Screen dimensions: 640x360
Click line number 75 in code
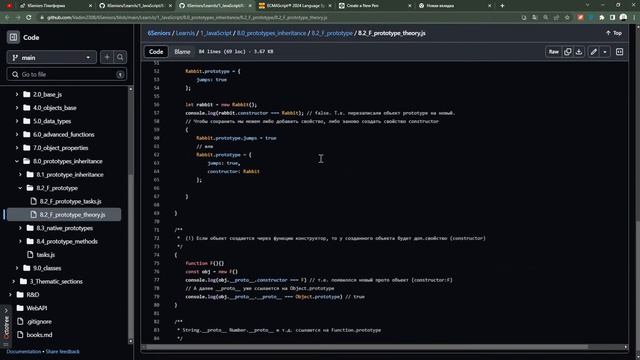(x=157, y=263)
